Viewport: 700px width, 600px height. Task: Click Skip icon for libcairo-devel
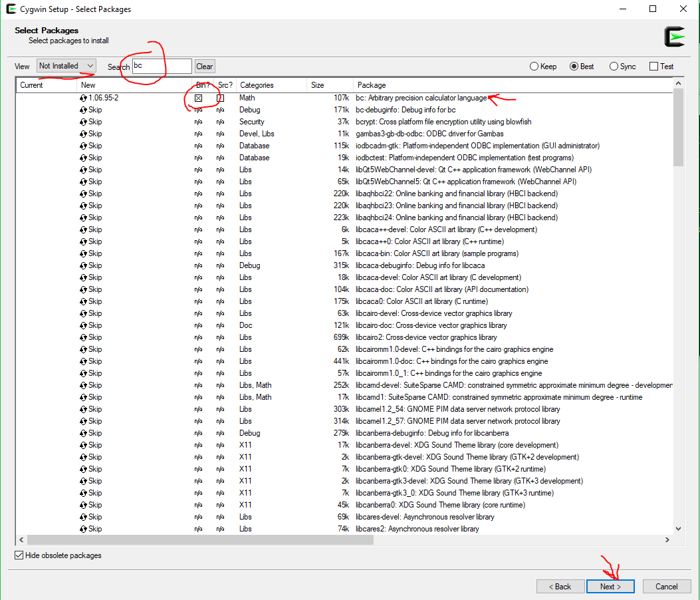click(x=83, y=313)
